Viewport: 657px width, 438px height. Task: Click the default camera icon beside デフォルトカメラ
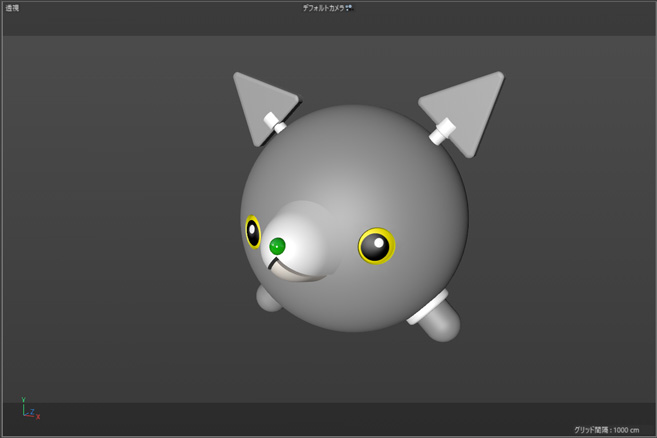coord(350,8)
